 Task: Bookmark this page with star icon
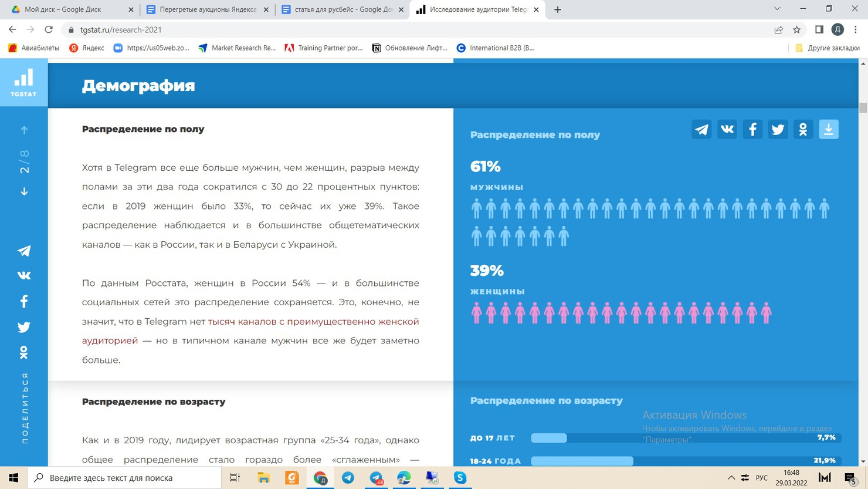point(796,30)
